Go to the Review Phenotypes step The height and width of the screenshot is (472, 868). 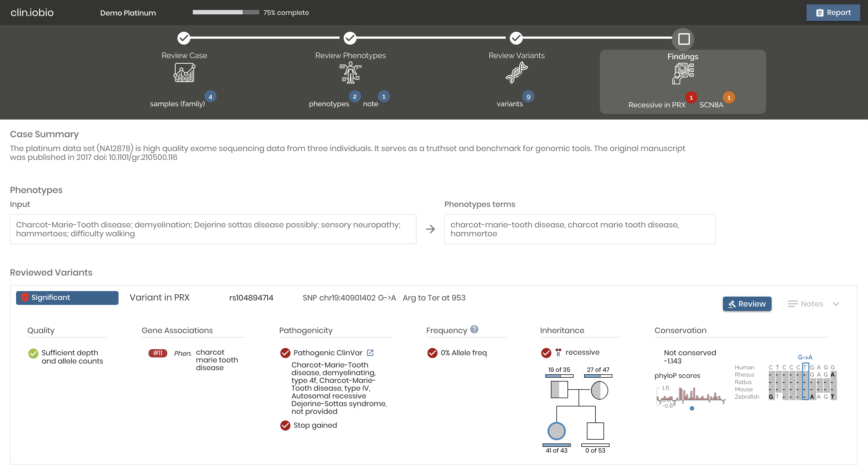point(350,56)
